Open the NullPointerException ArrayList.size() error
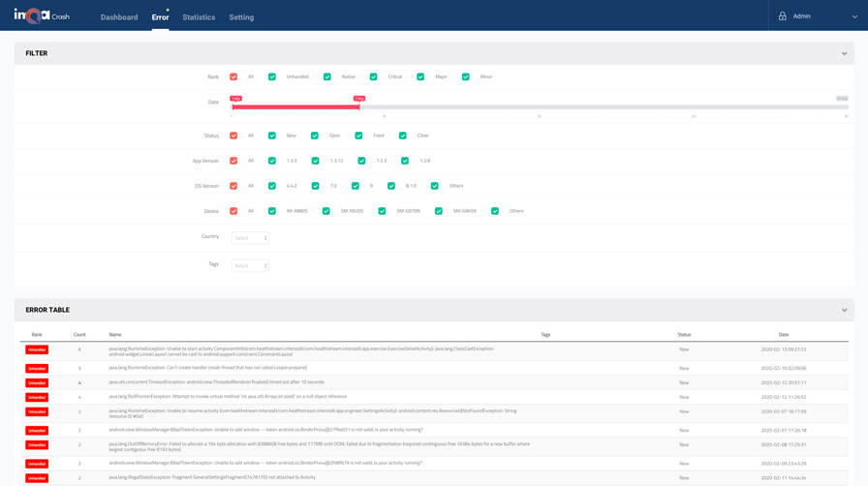Screen dimensions: 868x486 (x=434, y=397)
